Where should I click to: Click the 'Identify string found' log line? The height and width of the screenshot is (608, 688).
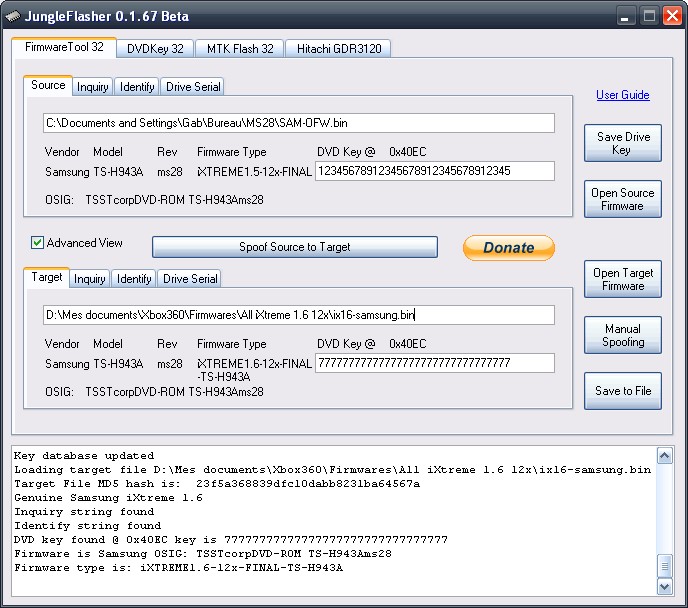coord(87,526)
